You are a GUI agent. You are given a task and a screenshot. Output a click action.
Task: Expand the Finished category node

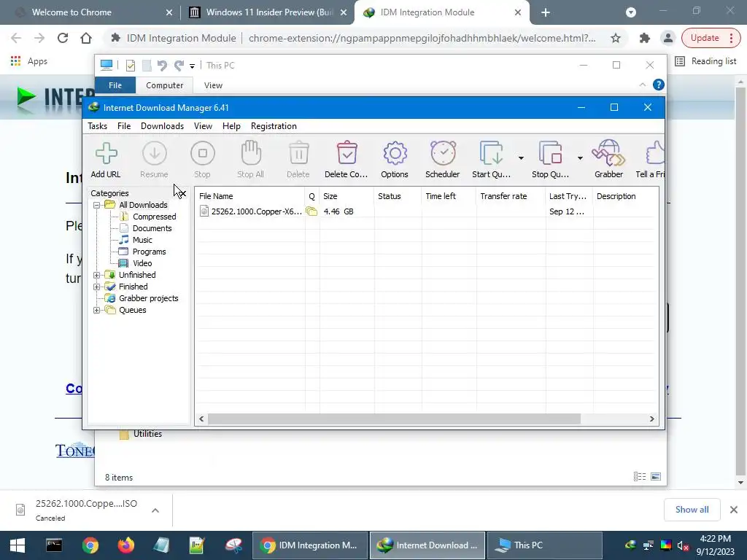pos(97,287)
